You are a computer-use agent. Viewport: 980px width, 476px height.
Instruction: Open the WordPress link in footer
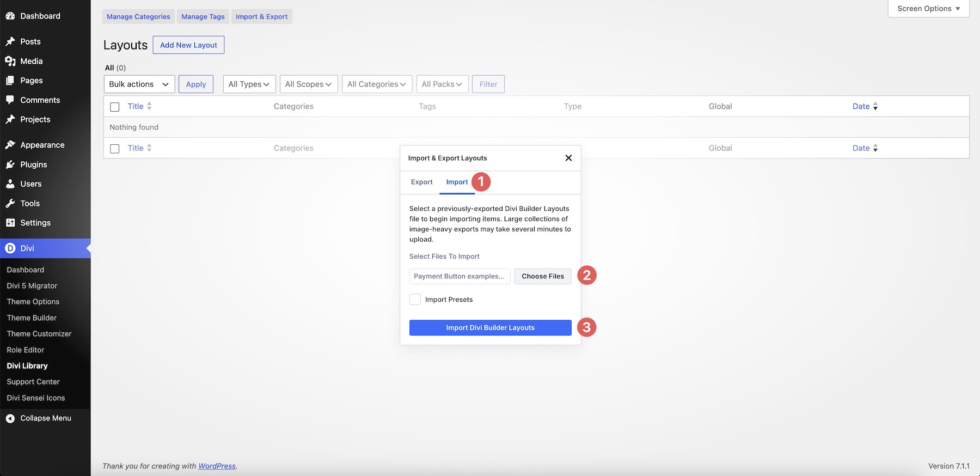click(217, 466)
